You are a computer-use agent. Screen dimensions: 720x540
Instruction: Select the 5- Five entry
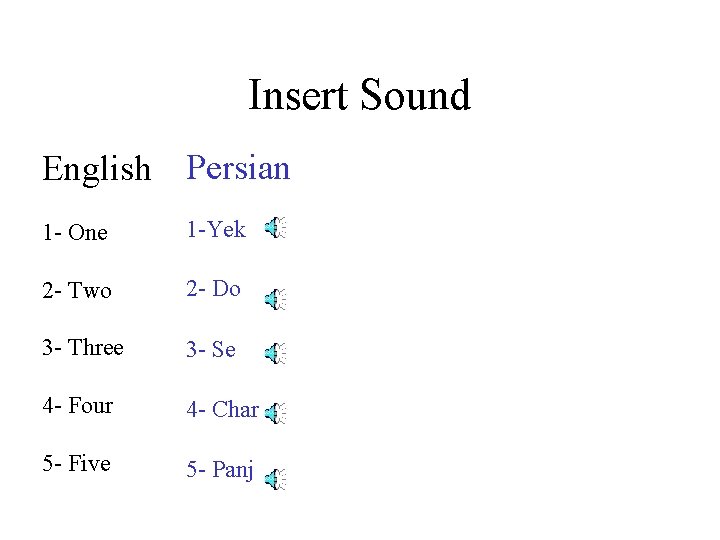coord(76,464)
